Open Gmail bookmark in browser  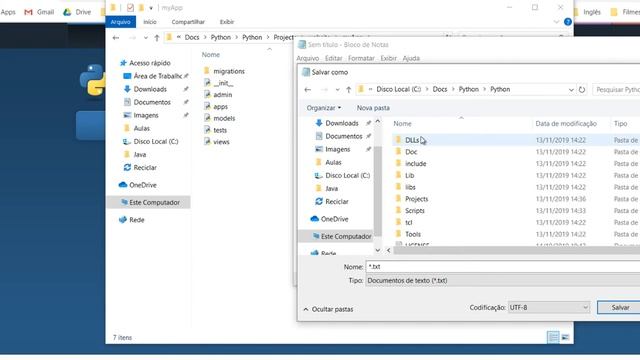click(x=39, y=12)
